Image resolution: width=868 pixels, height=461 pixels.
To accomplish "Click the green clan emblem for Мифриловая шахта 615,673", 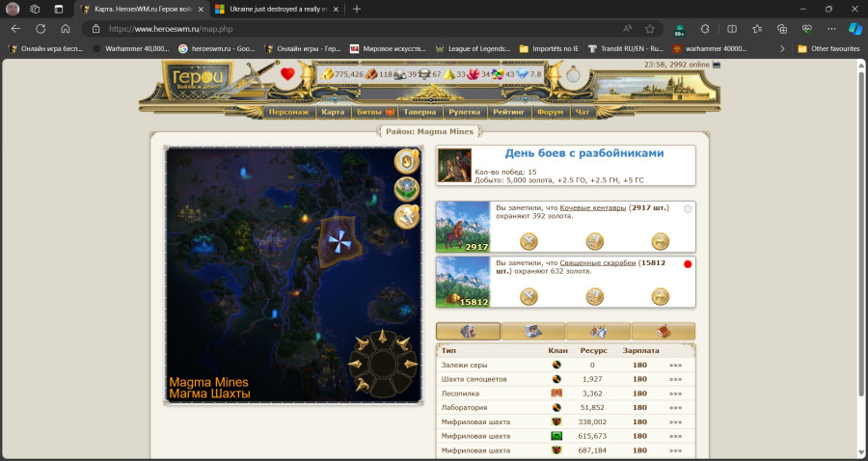I will pos(556,436).
